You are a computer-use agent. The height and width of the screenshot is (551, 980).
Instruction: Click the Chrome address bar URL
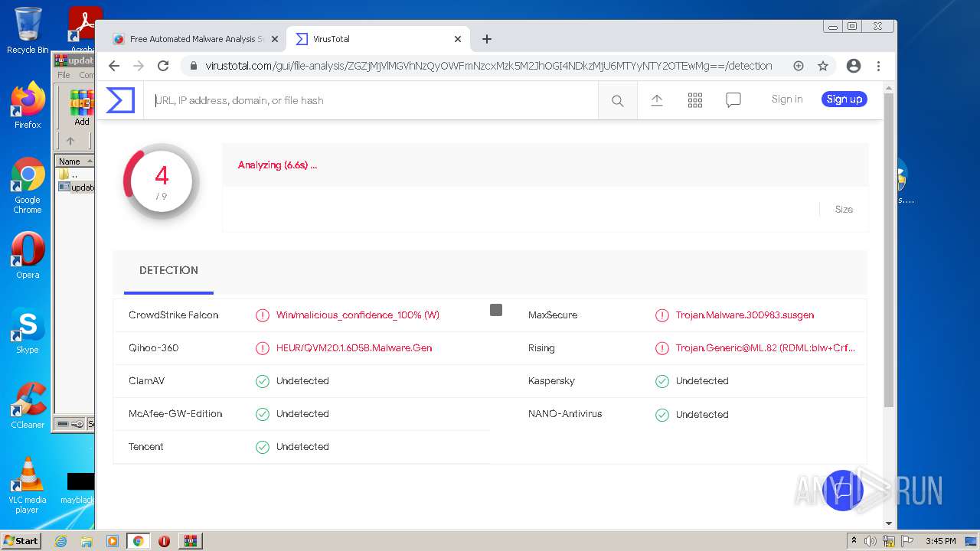click(x=488, y=66)
